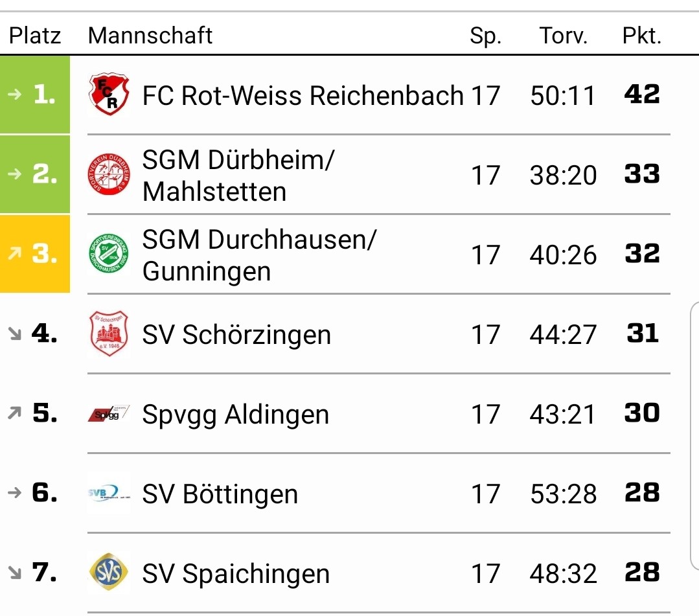699x616 pixels.
Task: Click the scrollbar handle on the right edge
Action: tap(694, 440)
